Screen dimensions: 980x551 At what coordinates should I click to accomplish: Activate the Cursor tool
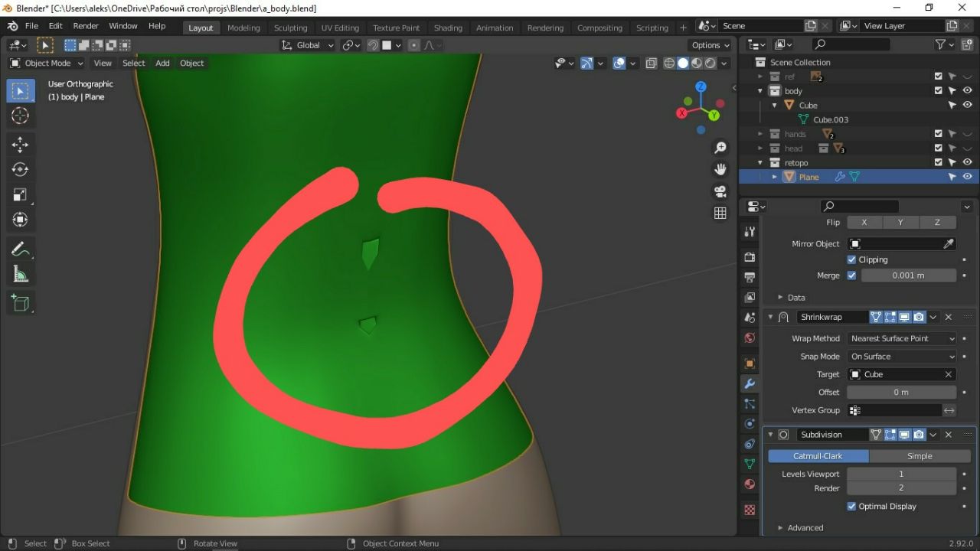pyautogui.click(x=21, y=116)
